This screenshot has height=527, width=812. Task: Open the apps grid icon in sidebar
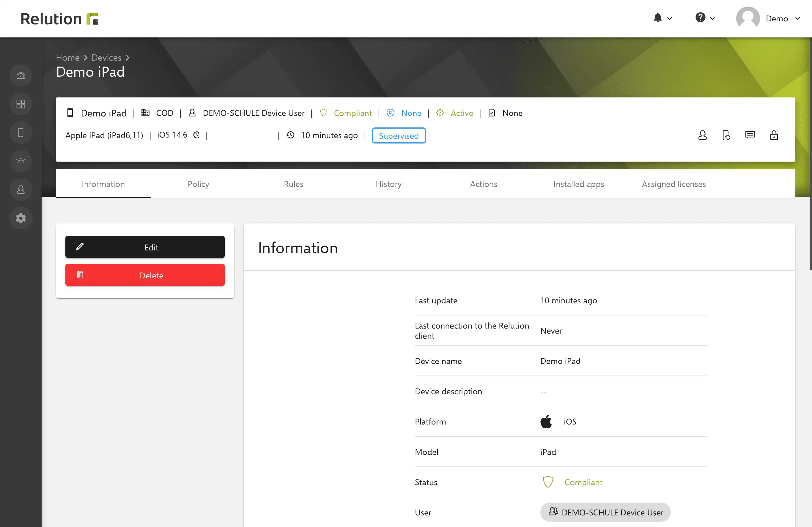click(x=21, y=104)
